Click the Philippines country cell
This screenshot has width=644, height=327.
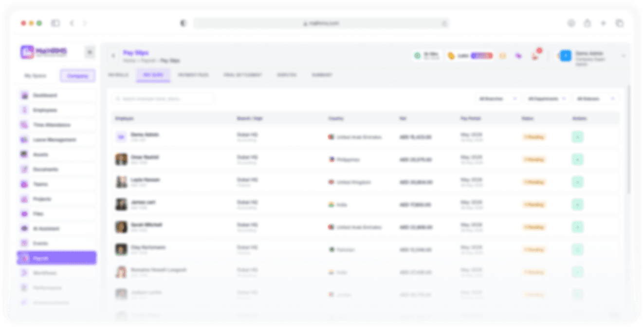(x=345, y=160)
